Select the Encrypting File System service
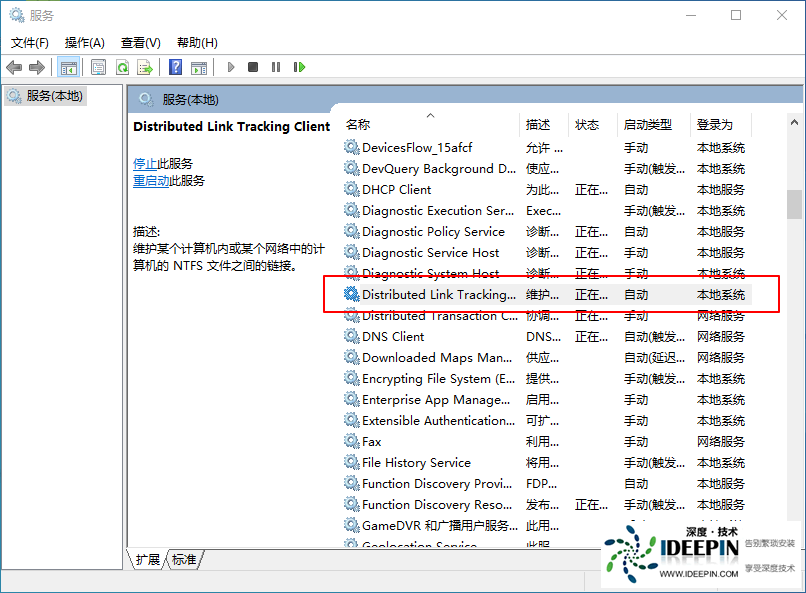 pos(547,379)
